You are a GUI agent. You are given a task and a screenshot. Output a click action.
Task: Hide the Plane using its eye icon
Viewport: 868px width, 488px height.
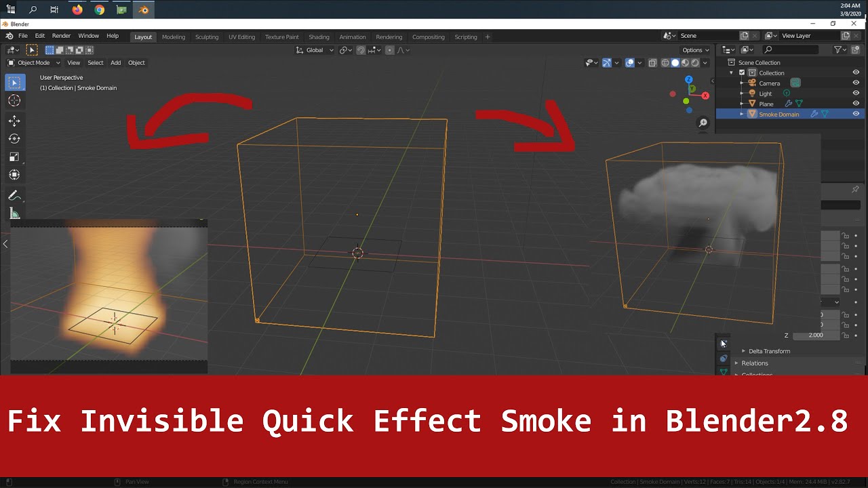(856, 104)
